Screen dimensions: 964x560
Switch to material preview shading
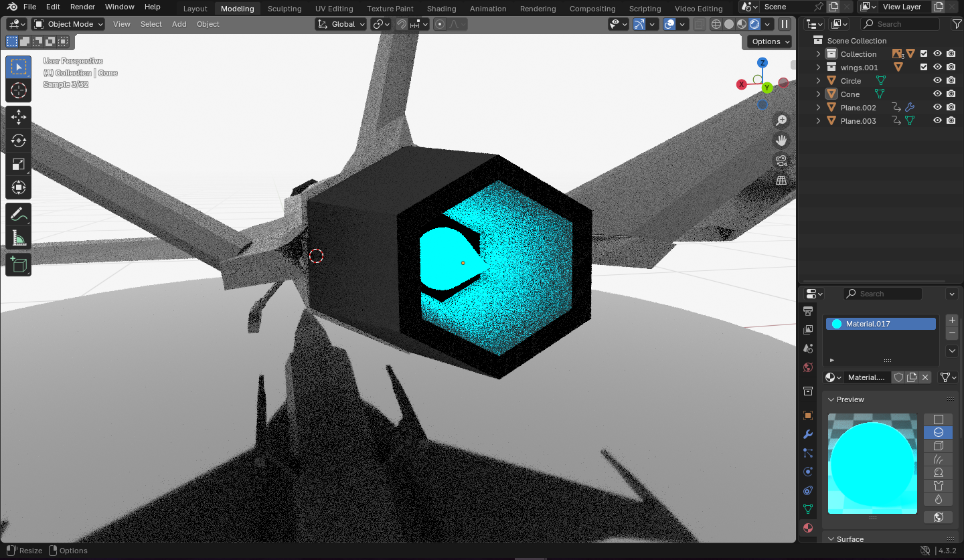tap(742, 24)
